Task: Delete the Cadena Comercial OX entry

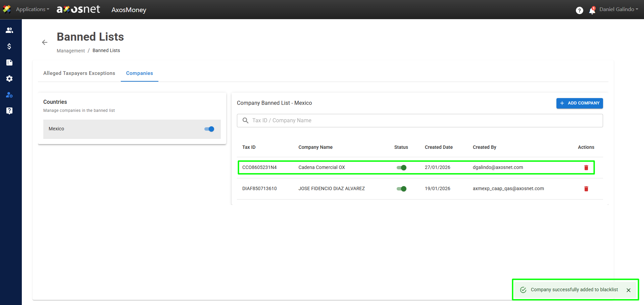Action: 586,168
